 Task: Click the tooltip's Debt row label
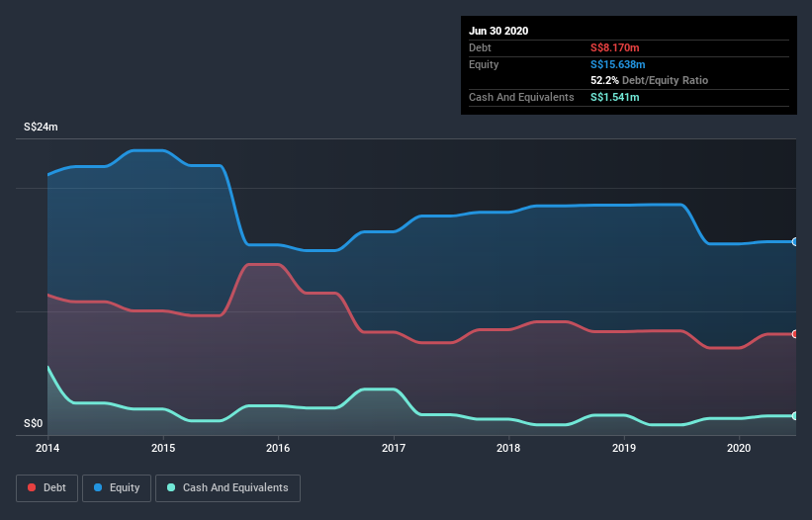[x=480, y=47]
